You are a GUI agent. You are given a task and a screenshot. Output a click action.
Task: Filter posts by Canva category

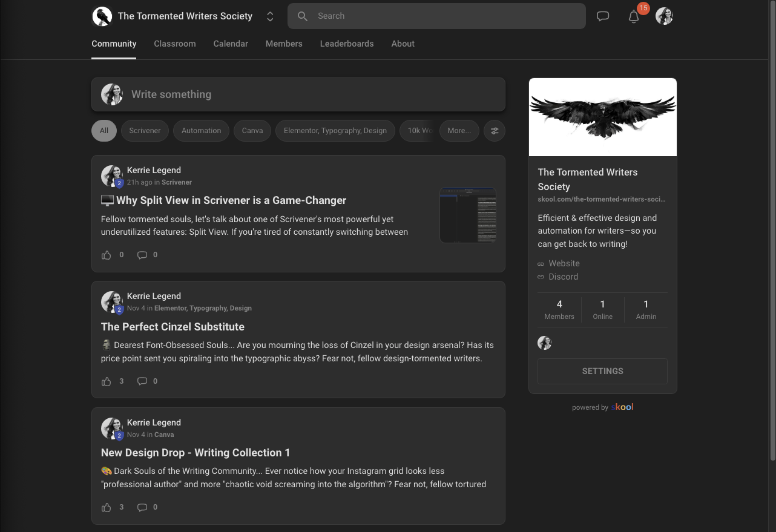252,131
